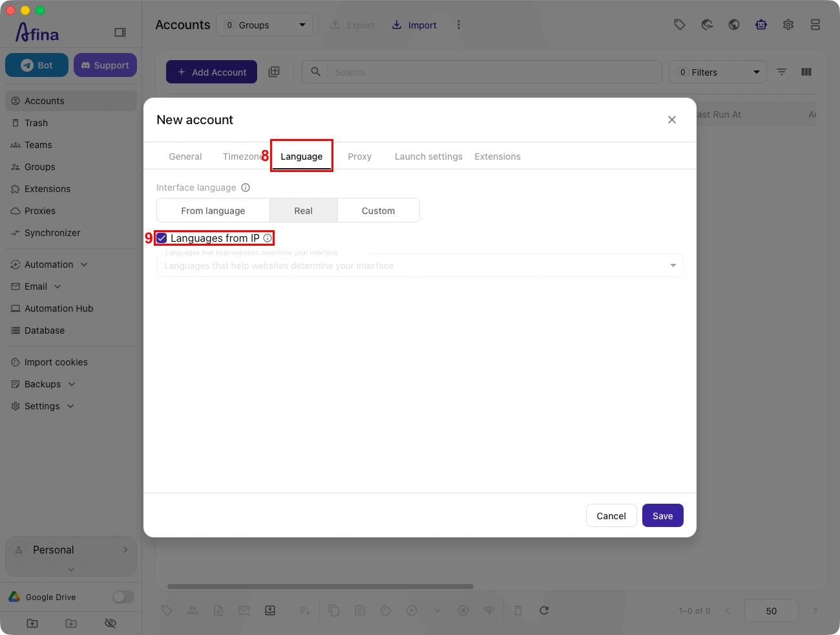Click the Save button
Image resolution: width=840 pixels, height=635 pixels.
click(x=663, y=515)
